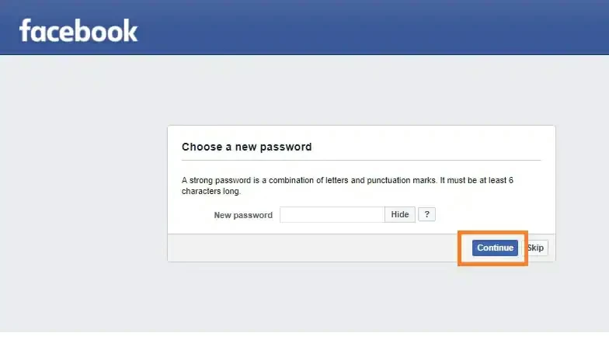Screen dimensions: 609x364
Task: Hide typed password characters
Action: 399,214
